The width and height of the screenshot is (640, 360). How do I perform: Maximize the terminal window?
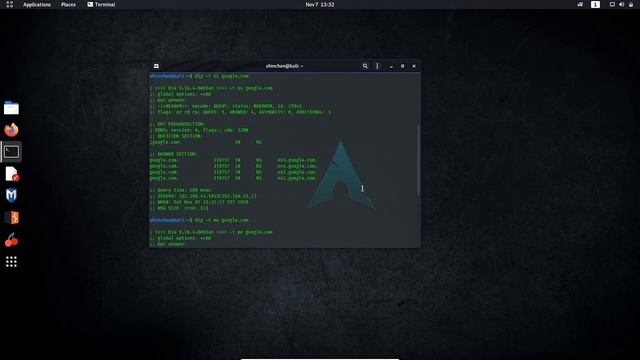pos(402,66)
